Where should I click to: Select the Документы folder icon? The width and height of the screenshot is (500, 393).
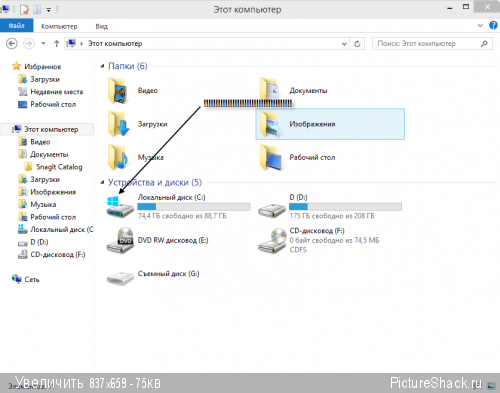pos(269,90)
